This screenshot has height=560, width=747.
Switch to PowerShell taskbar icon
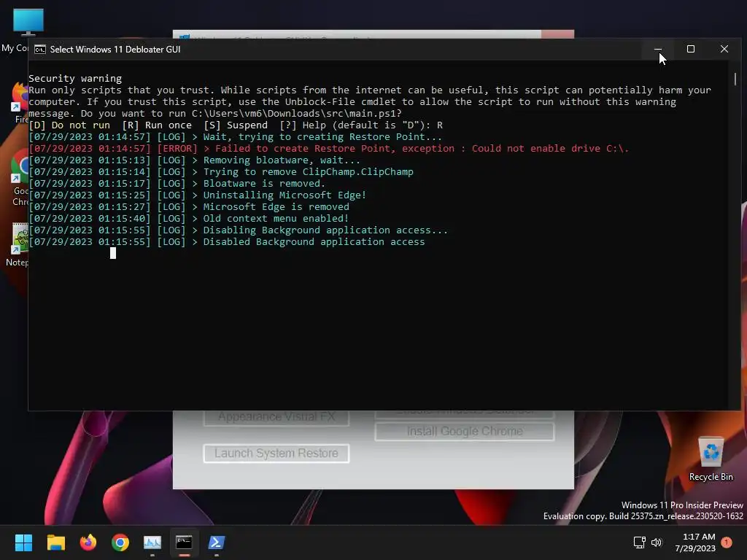coord(216,542)
